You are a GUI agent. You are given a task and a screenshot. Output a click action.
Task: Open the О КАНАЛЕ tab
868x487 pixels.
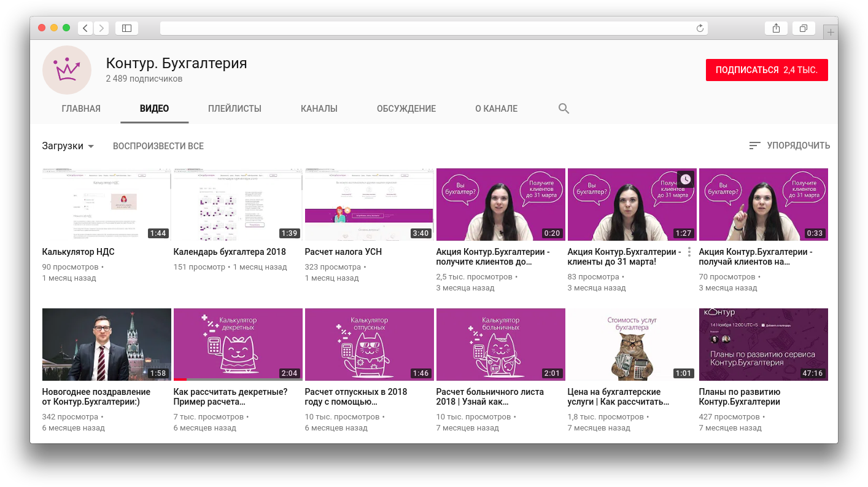496,109
